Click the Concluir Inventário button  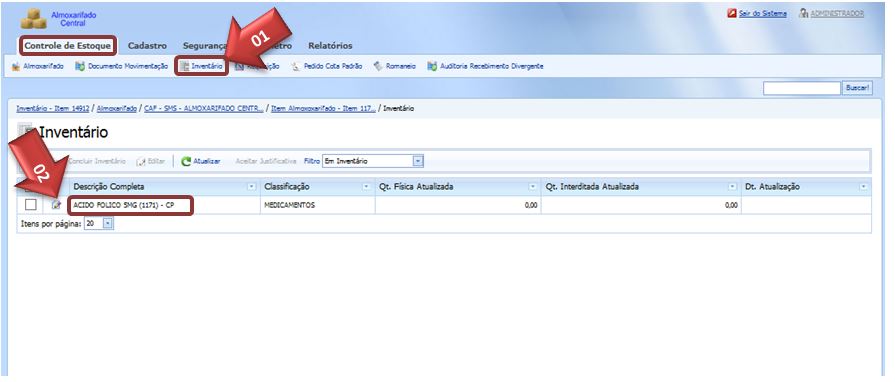[97, 162]
